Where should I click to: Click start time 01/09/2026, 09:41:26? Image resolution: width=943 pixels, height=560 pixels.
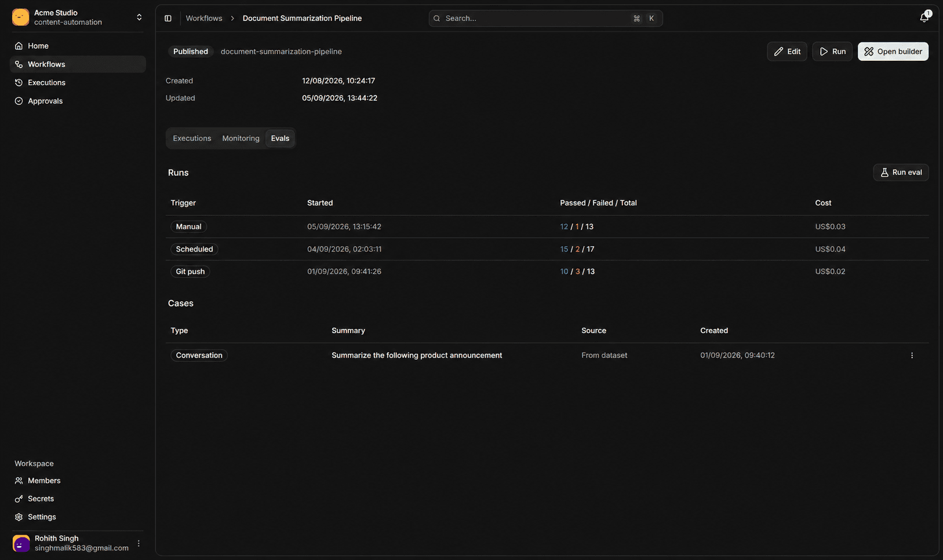(344, 272)
